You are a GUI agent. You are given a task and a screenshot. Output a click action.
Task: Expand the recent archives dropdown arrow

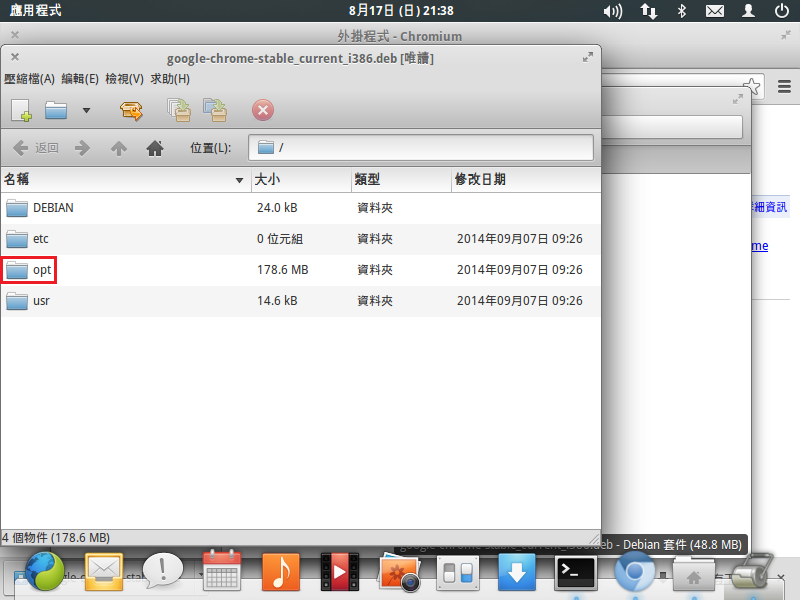coord(86,110)
